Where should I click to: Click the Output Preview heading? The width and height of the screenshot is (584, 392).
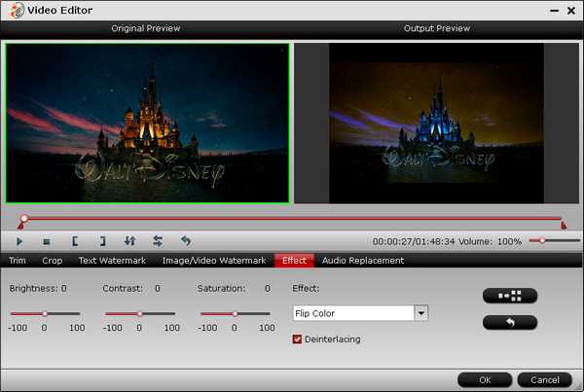click(x=437, y=28)
